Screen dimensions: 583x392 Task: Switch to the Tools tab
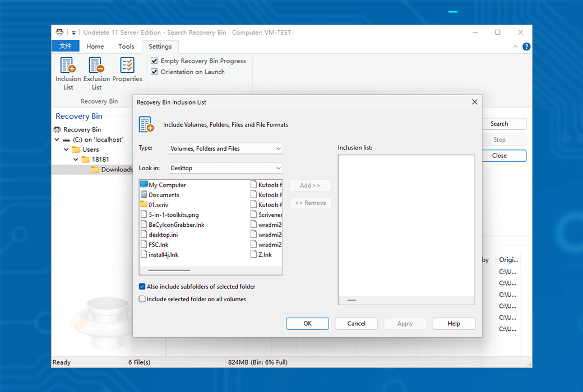(126, 46)
